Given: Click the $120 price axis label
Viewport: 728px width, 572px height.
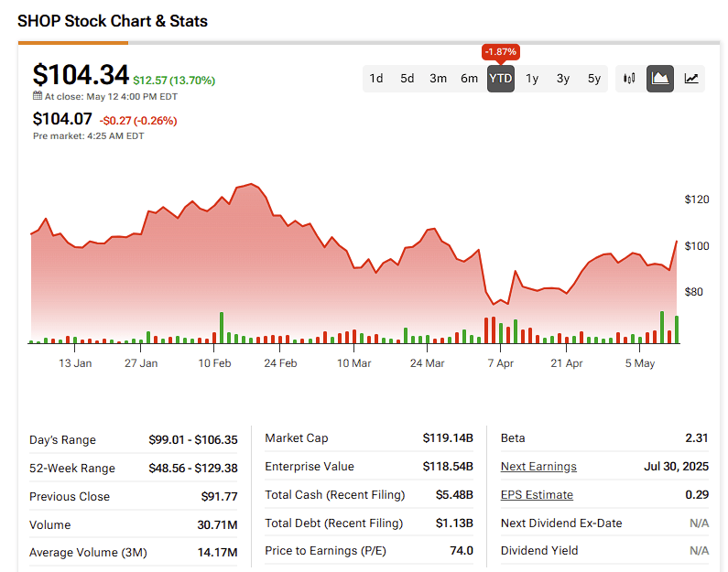Looking at the screenshot, I should pos(697,200).
